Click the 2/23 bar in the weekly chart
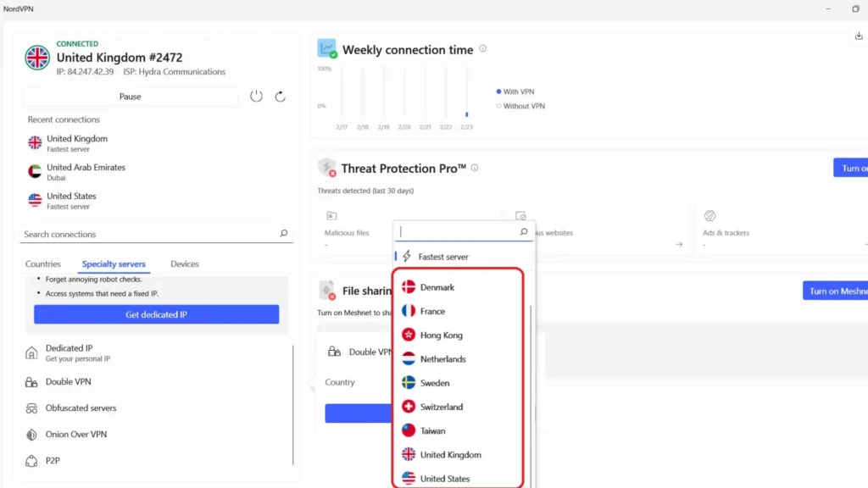 (x=467, y=114)
